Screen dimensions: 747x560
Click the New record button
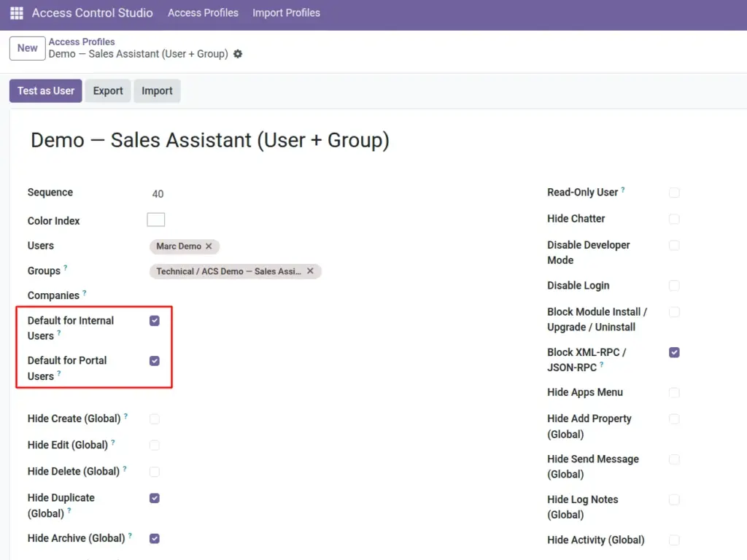point(28,48)
